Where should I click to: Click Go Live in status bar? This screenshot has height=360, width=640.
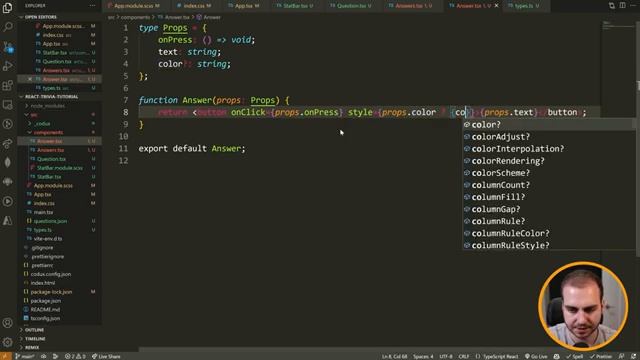pos(536,356)
